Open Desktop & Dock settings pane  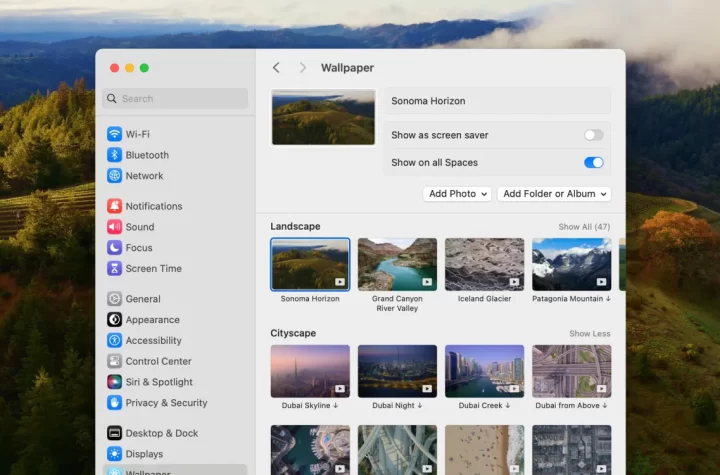coord(161,433)
